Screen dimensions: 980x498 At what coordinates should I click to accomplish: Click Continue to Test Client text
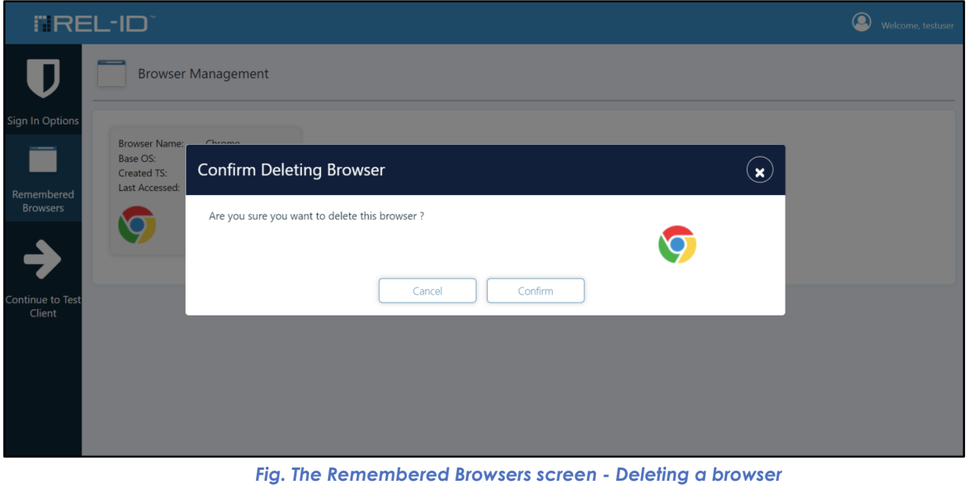[x=43, y=306]
